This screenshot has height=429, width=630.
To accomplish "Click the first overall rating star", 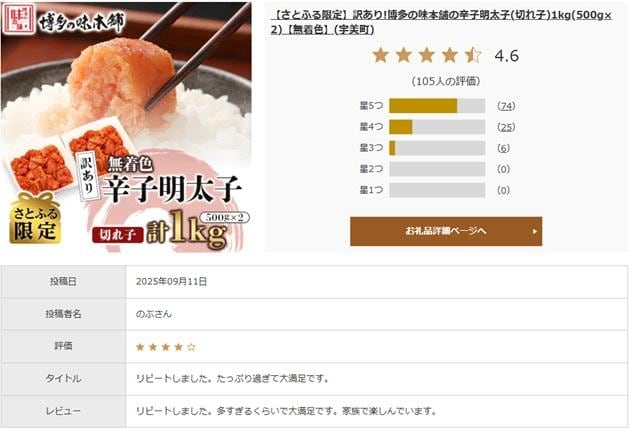I will click(380, 55).
